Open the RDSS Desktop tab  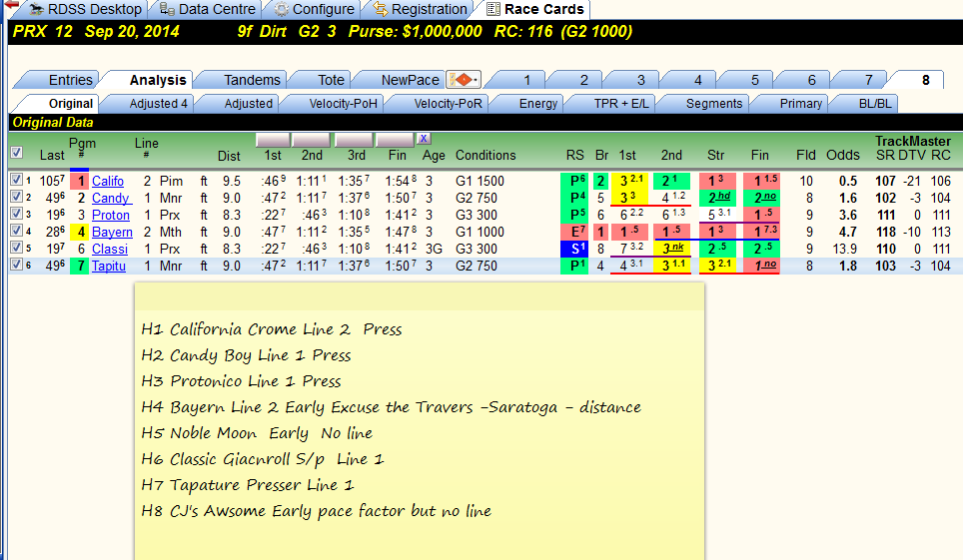click(85, 9)
